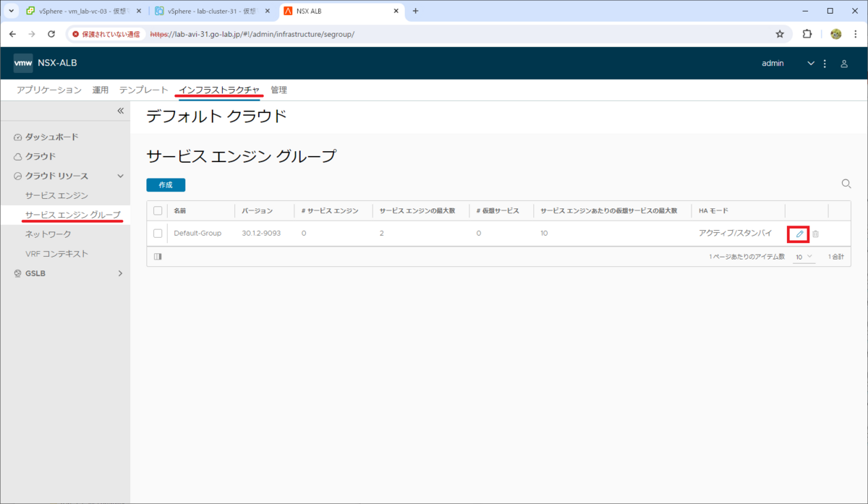Edit Default-Group with the pencil icon
This screenshot has width=868, height=504.
(x=799, y=234)
